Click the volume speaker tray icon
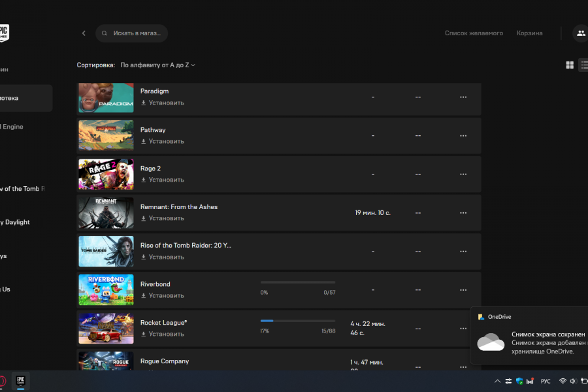Screen dimensions: 588x392 click(573, 381)
